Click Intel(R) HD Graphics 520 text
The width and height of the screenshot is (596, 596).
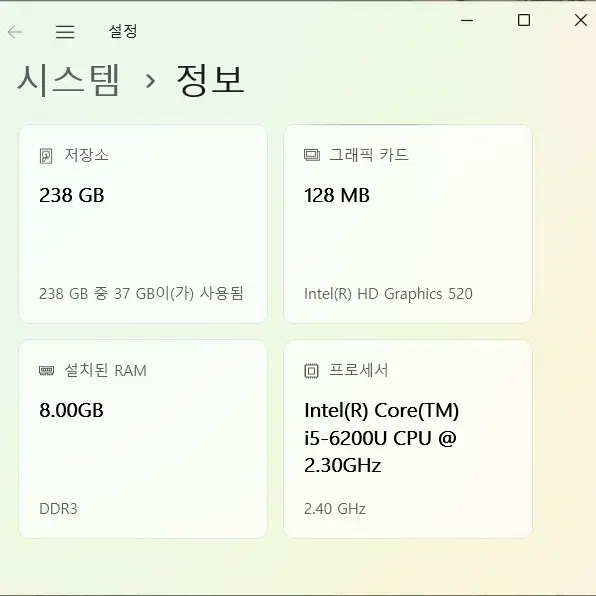[388, 294]
